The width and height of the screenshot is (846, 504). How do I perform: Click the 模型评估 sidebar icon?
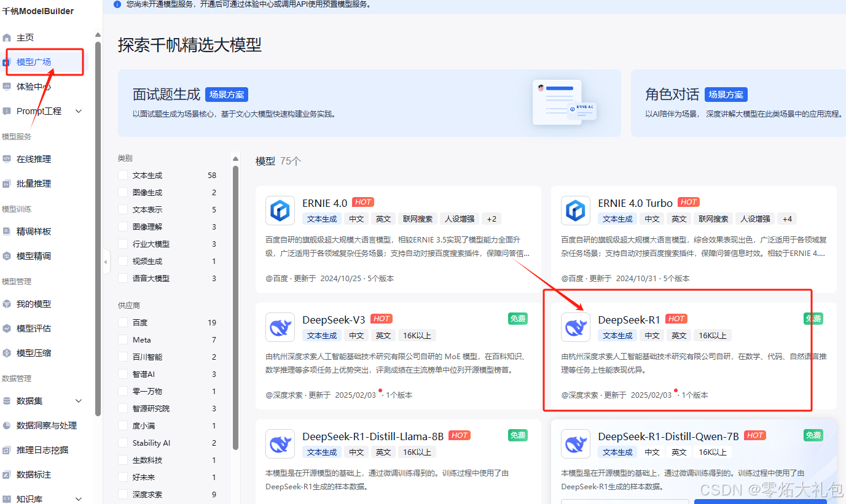pos(7,328)
